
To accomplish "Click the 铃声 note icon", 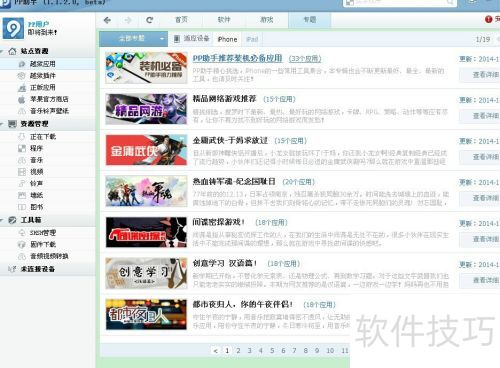I will click(22, 184).
